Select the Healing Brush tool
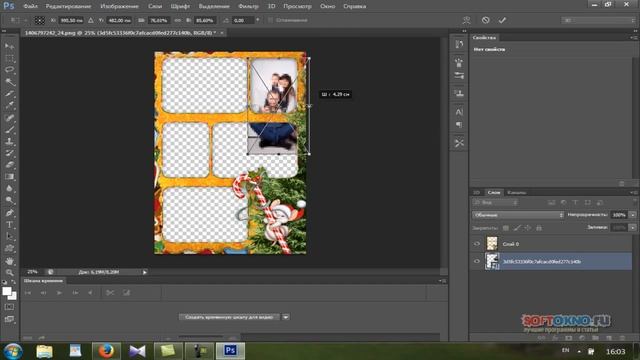This screenshot has width=640, height=360. (x=9, y=118)
